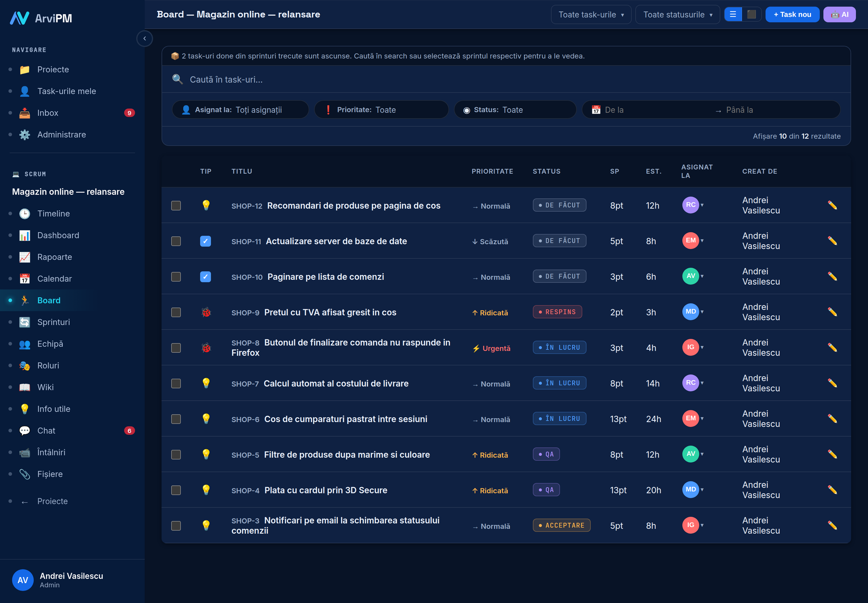Switch to list view icon
Screen dimensions: 868x603
tap(733, 14)
